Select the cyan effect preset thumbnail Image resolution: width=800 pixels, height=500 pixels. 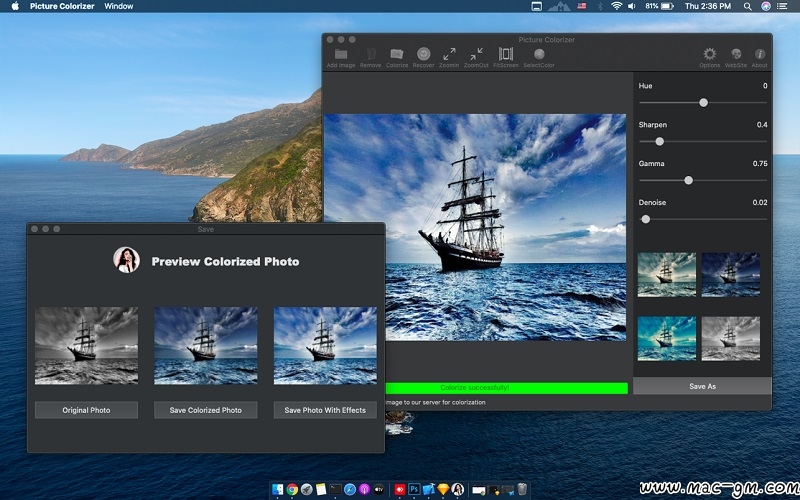click(666, 339)
